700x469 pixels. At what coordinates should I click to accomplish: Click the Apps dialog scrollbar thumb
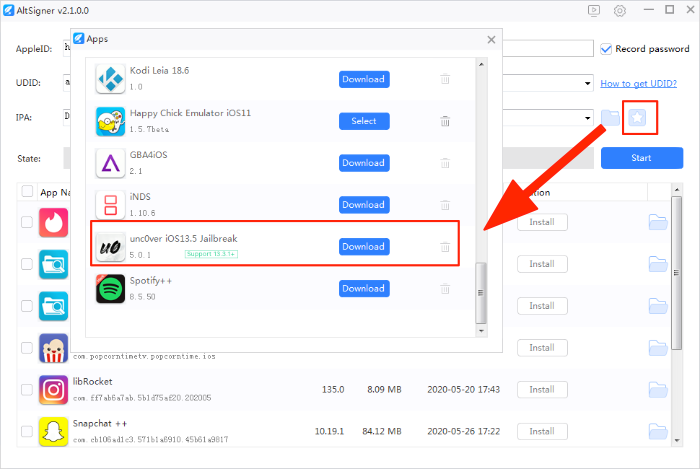481,293
